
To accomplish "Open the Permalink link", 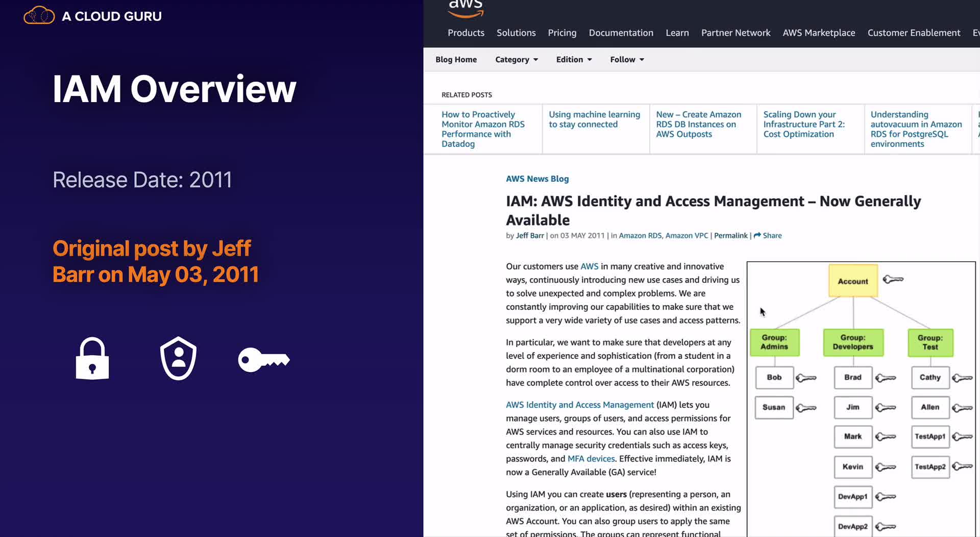I will [x=730, y=235].
